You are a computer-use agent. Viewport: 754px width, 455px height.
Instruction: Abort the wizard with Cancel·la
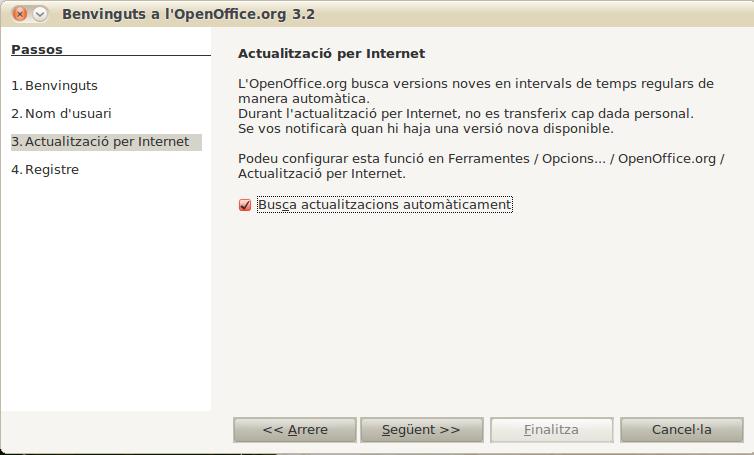click(x=681, y=430)
